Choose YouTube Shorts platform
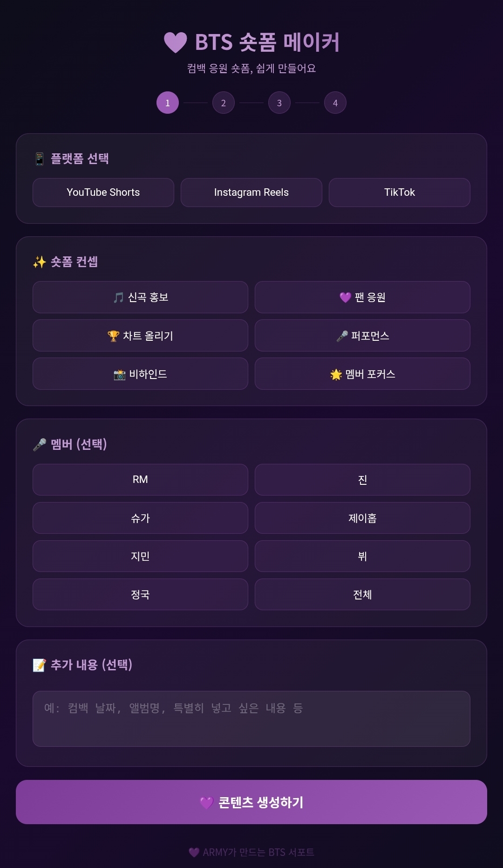This screenshot has width=503, height=868. pyautogui.click(x=103, y=193)
